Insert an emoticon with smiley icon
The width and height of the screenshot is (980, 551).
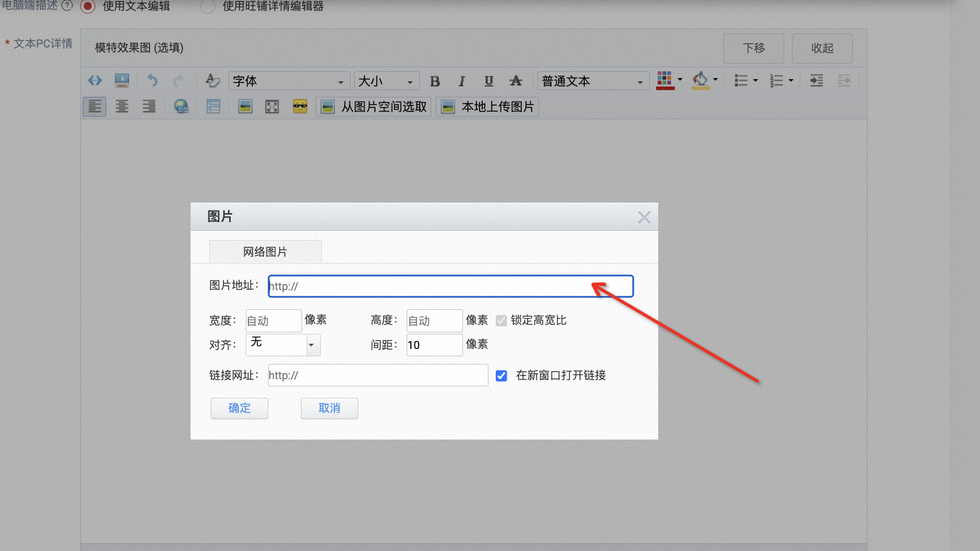click(300, 106)
